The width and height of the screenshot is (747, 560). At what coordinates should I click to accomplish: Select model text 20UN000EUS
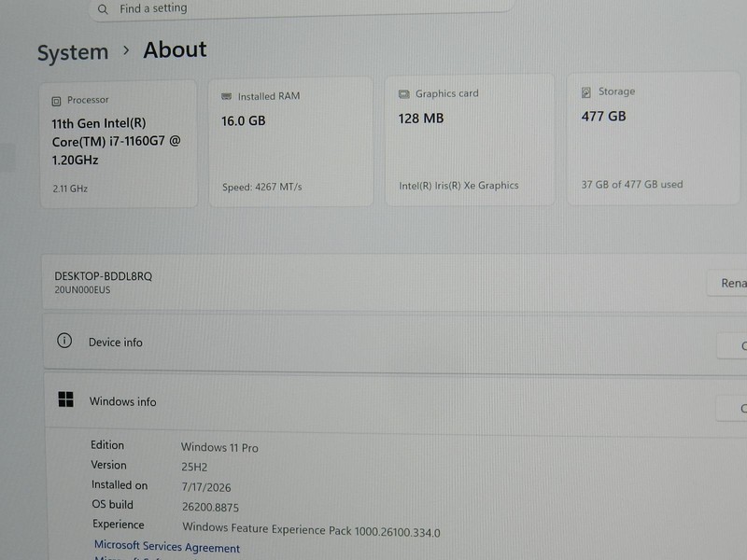[82, 290]
